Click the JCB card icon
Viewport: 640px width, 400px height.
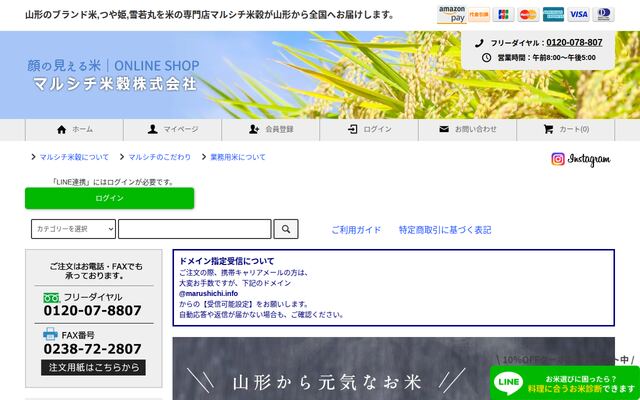click(x=503, y=14)
